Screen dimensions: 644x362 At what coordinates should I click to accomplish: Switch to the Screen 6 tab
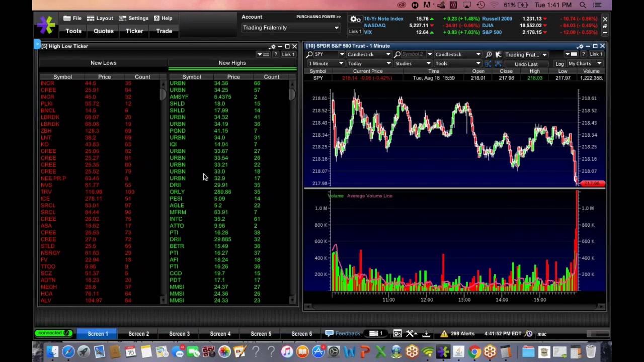301,333
